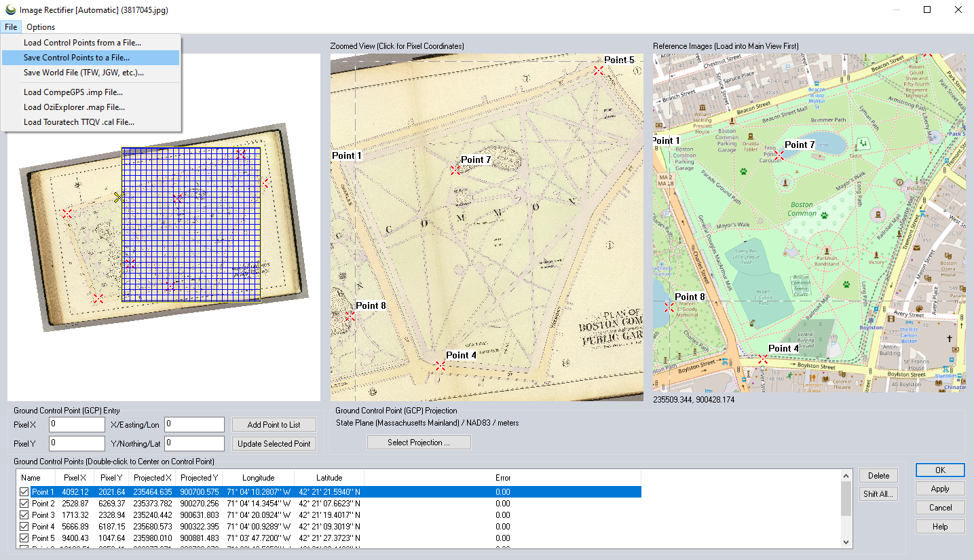Screen dimensions: 974x560
Task: Click the Point 5 marker in Zoomed View
Action: click(x=598, y=70)
